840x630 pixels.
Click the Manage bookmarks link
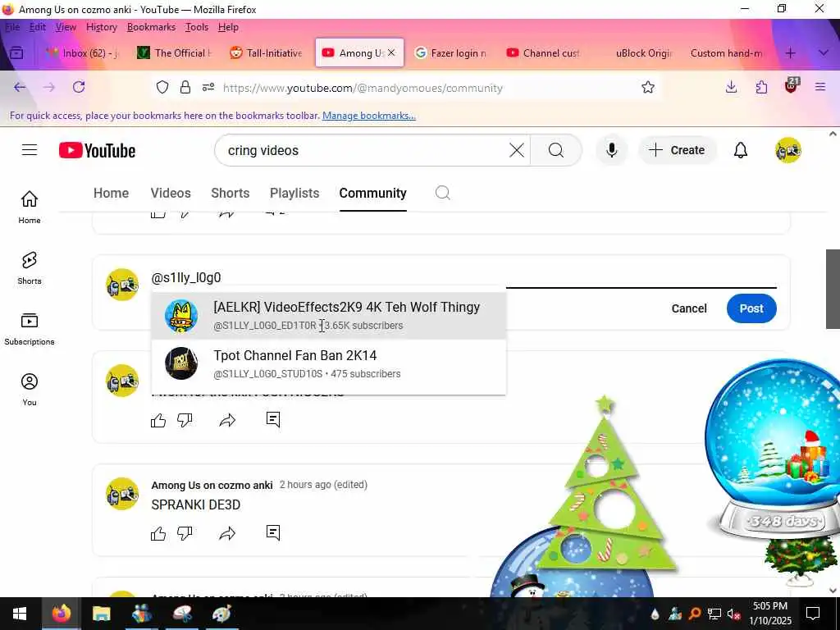click(x=368, y=116)
